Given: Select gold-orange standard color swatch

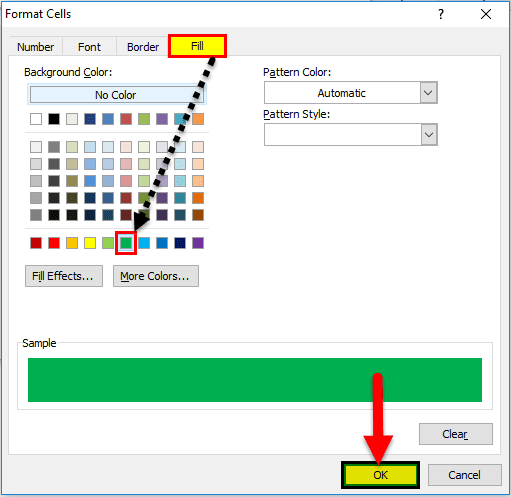Looking at the screenshot, I should tap(72, 243).
